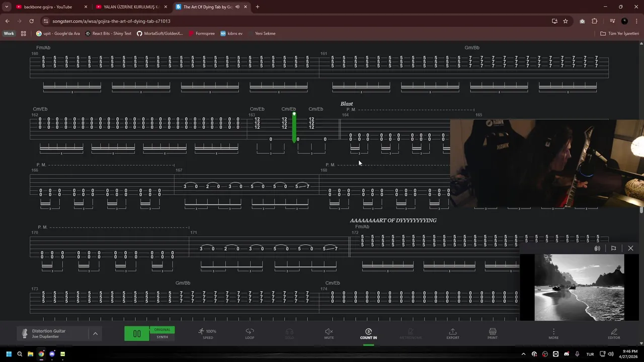Image resolution: width=644 pixels, height=362 pixels.
Task: Open the tab search dropdown arrow
Action: tap(7, 7)
